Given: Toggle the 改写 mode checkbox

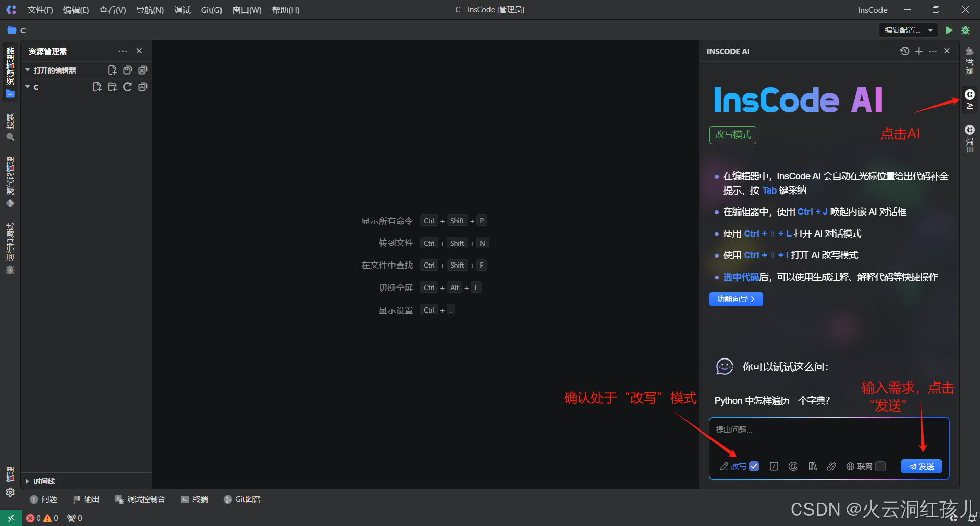Looking at the screenshot, I should [x=754, y=466].
